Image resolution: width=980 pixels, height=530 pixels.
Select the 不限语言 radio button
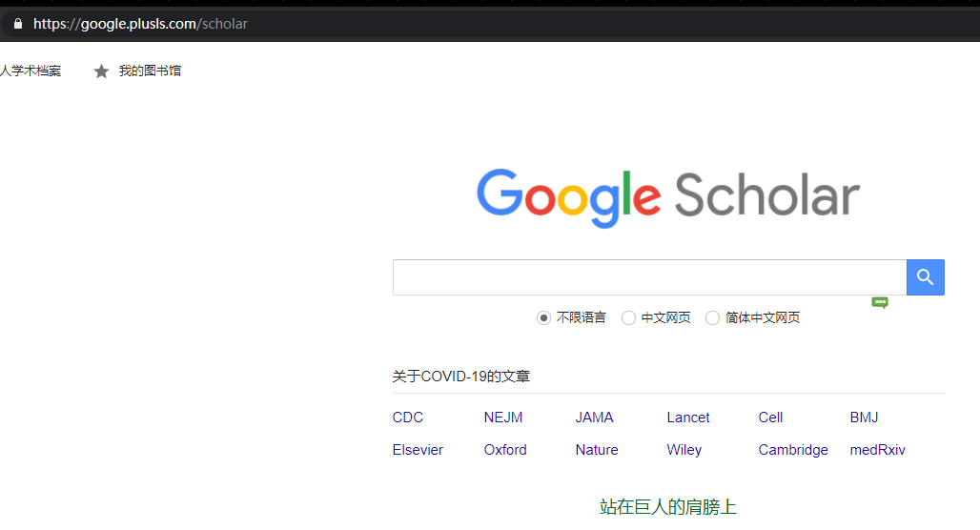tap(543, 318)
